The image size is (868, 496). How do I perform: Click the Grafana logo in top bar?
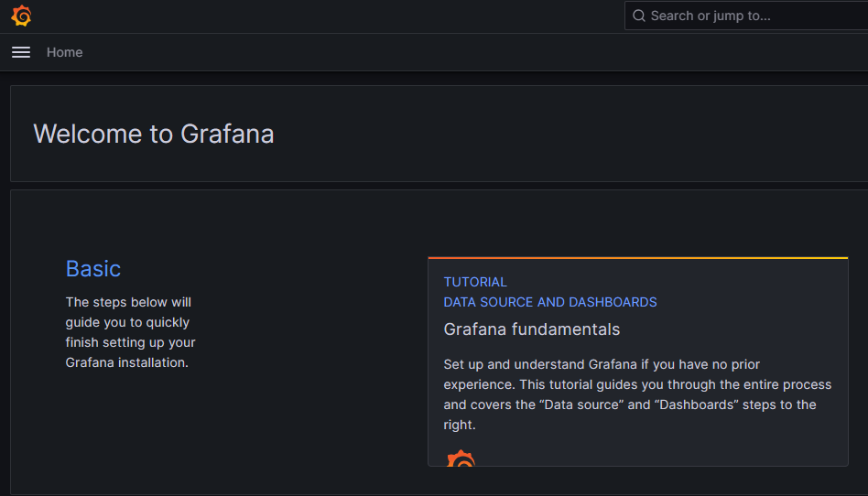coord(21,16)
